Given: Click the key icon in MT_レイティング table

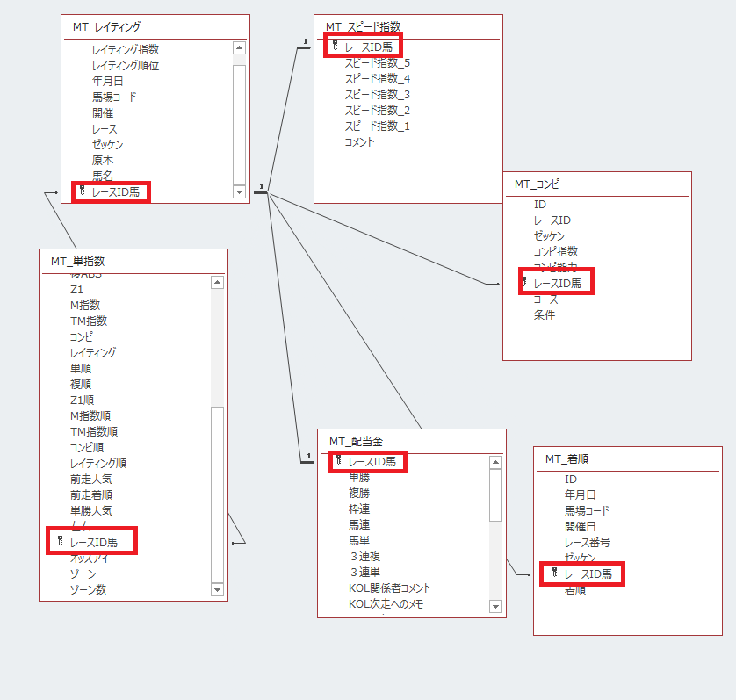Looking at the screenshot, I should (83, 191).
